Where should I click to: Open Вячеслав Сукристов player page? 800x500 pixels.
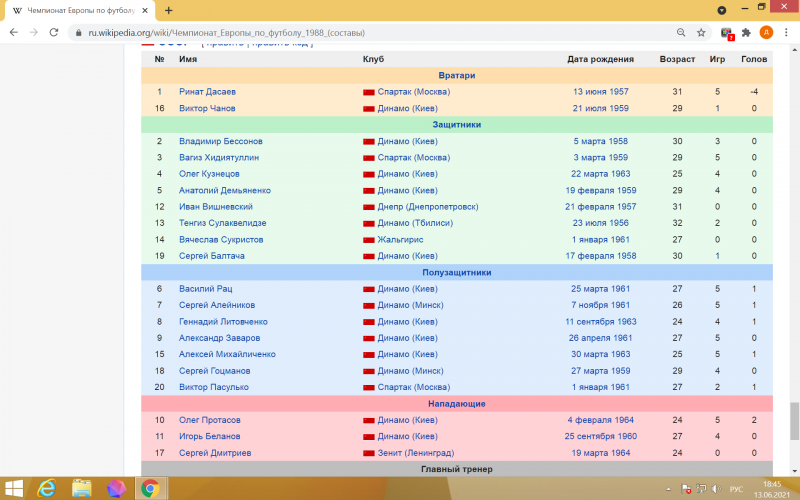[220, 240]
